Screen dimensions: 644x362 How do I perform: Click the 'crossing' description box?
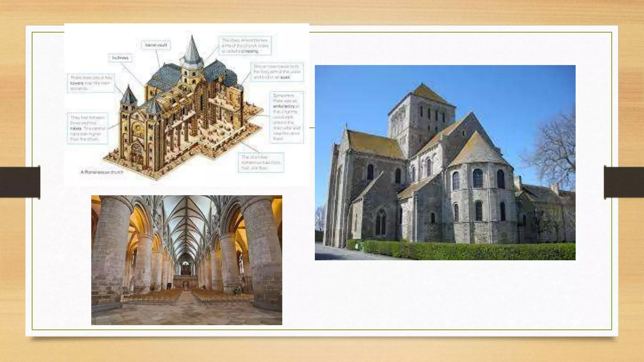[x=245, y=46]
